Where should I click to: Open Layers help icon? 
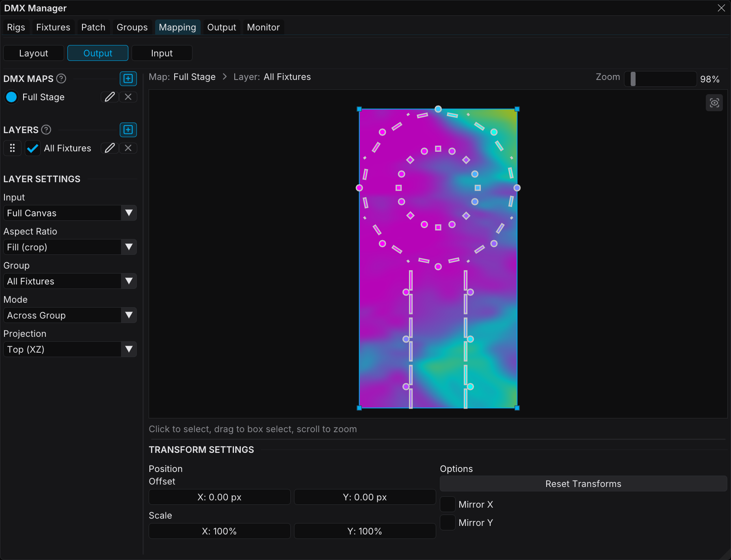pyautogui.click(x=46, y=129)
